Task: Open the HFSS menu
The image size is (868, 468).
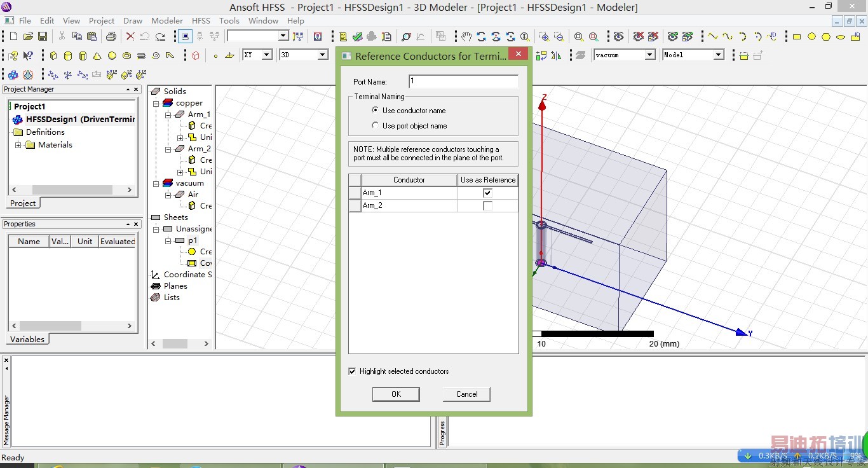Action: [x=201, y=21]
